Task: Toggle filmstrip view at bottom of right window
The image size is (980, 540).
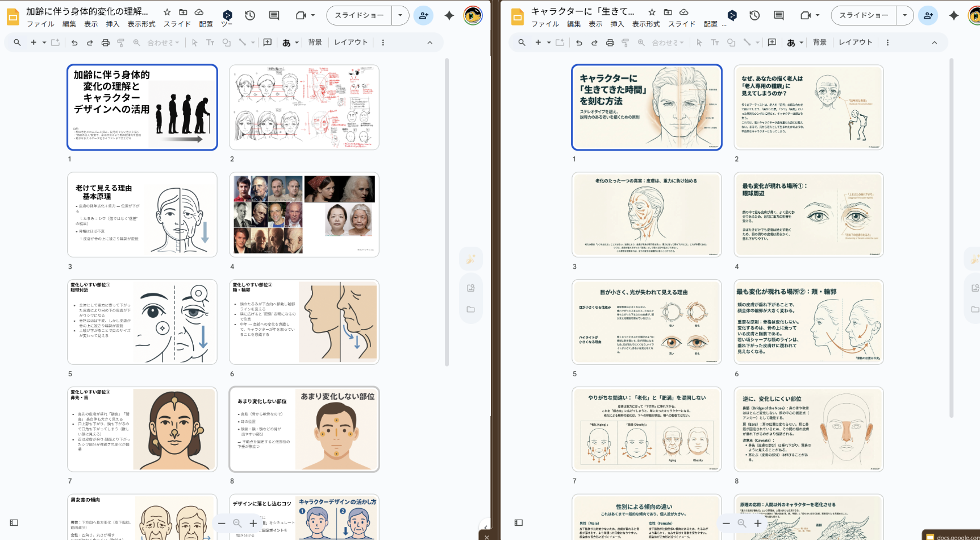Action: (519, 522)
